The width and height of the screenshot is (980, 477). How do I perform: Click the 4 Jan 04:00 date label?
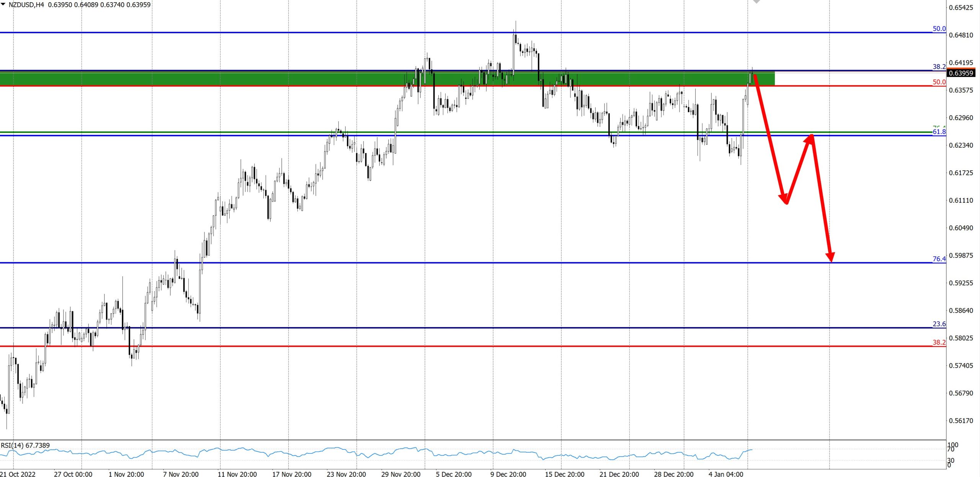(x=726, y=474)
